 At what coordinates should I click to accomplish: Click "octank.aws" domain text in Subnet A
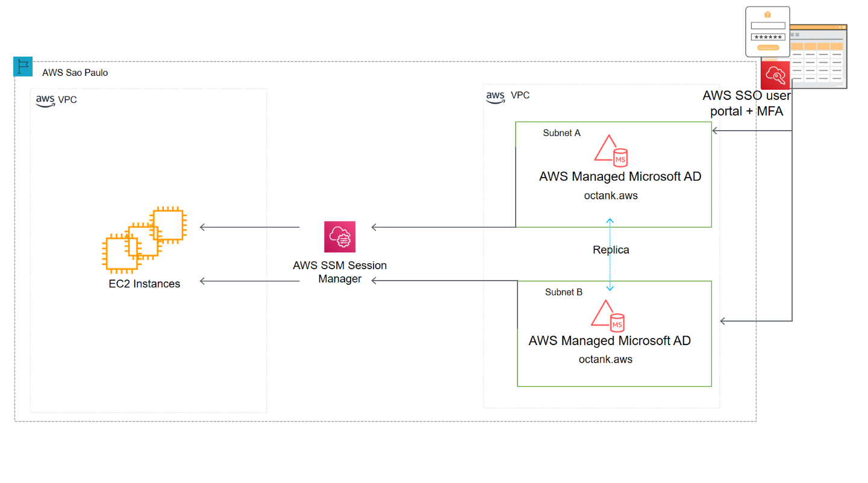tap(611, 195)
